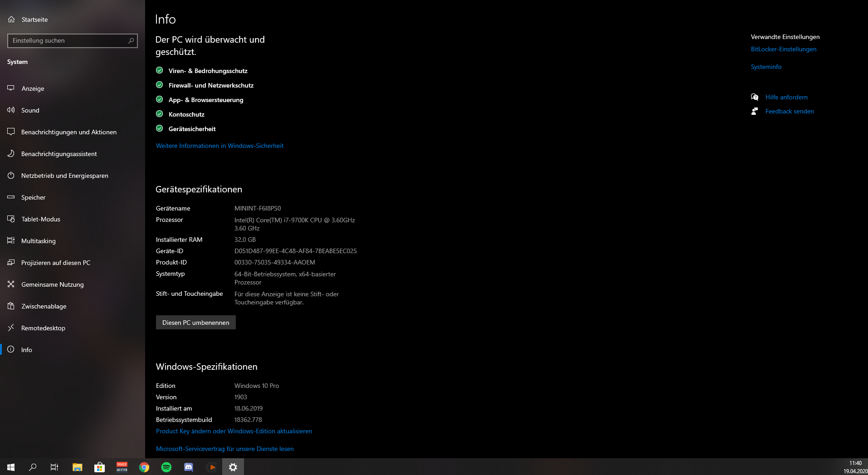
Task: Select the Produkt-ID value 00330-75035-49334-AAOEM
Action: coord(275,262)
